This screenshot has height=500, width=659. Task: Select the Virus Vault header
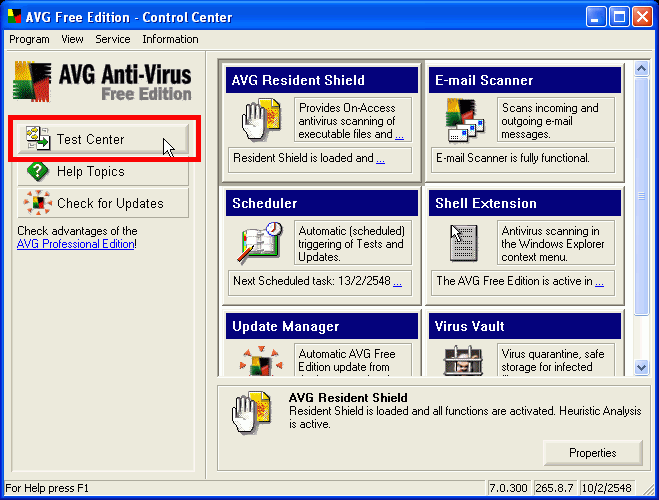525,326
